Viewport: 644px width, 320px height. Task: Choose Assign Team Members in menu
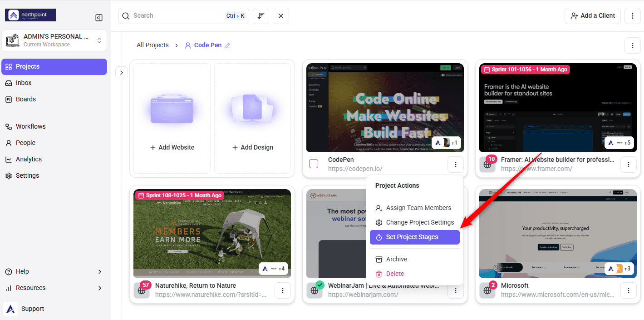click(415, 208)
